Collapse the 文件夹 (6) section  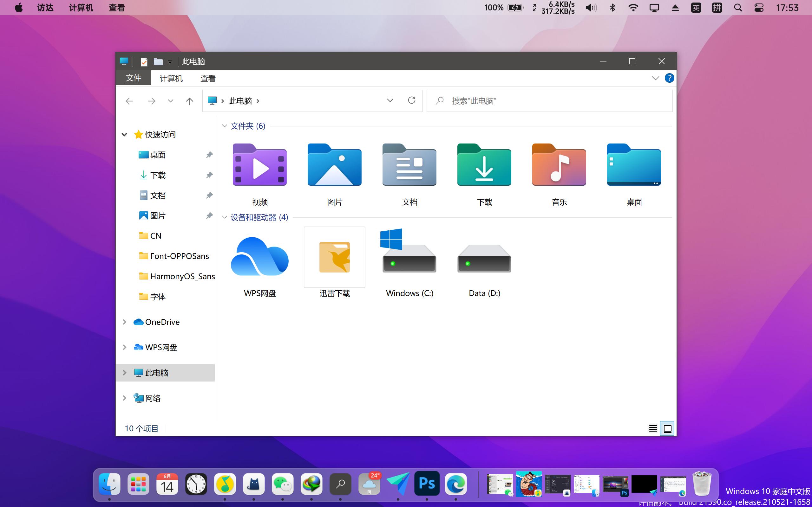[225, 126]
